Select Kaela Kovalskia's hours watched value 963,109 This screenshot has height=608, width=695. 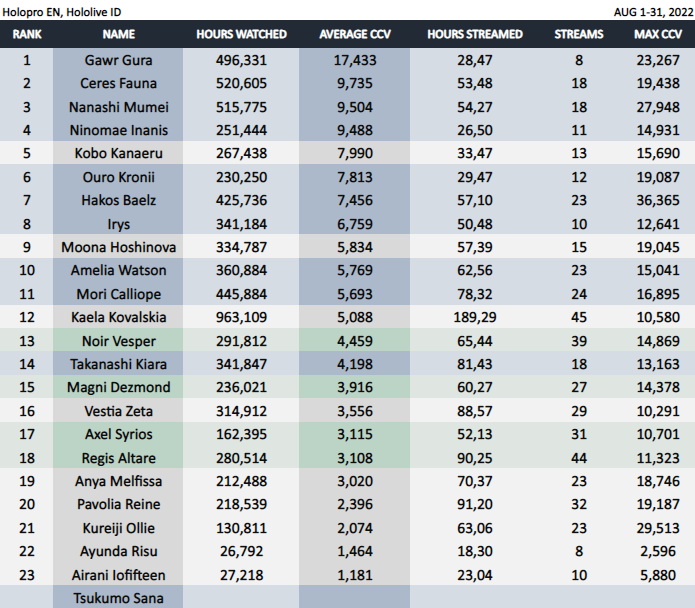pyautogui.click(x=242, y=317)
